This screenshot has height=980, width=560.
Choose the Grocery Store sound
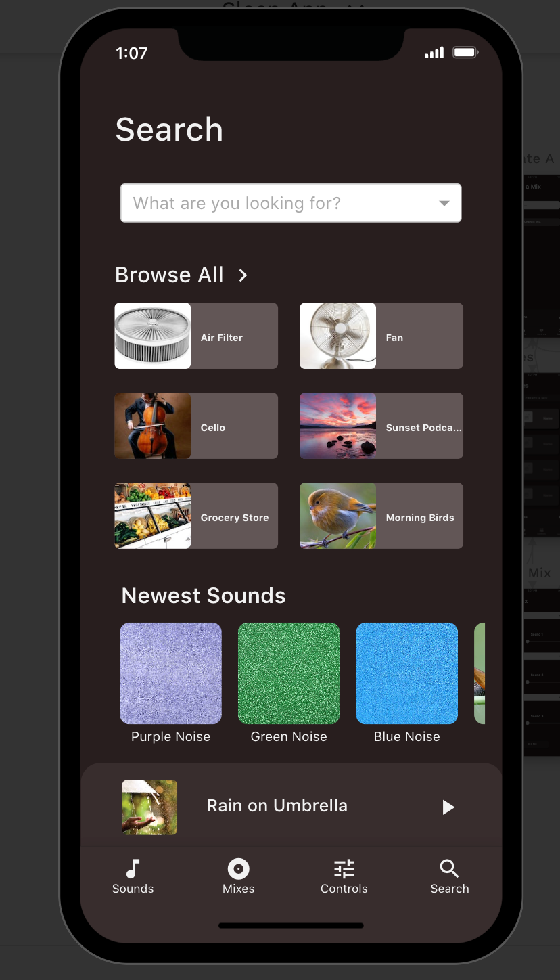(196, 516)
